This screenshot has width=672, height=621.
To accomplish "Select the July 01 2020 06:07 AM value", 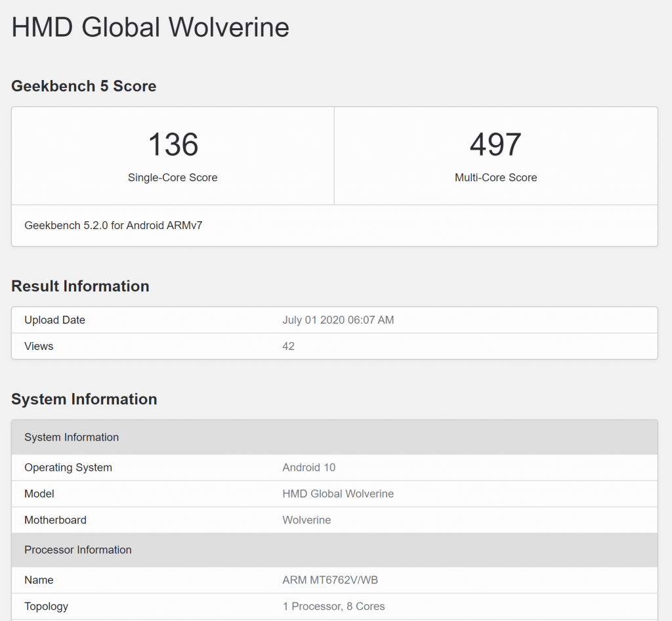I will click(x=338, y=320).
